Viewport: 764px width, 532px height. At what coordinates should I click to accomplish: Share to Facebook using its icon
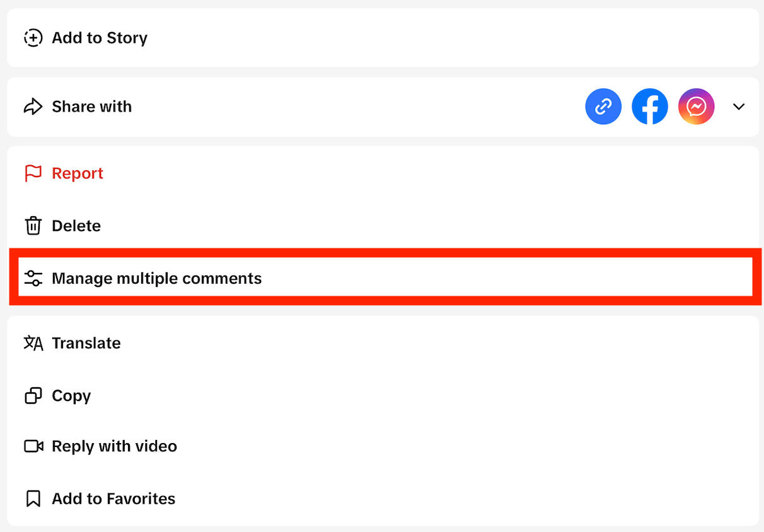click(x=650, y=107)
